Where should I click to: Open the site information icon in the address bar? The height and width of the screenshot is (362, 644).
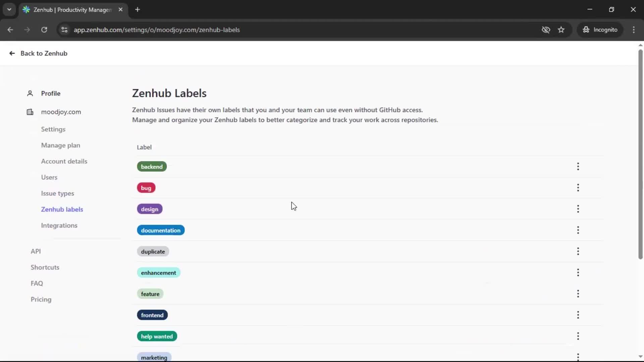point(64,30)
